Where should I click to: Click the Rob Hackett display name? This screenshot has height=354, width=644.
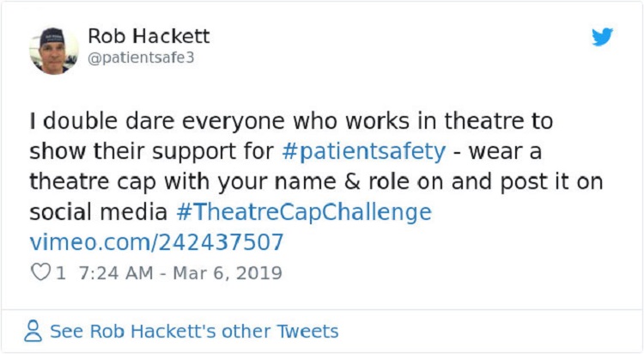149,37
